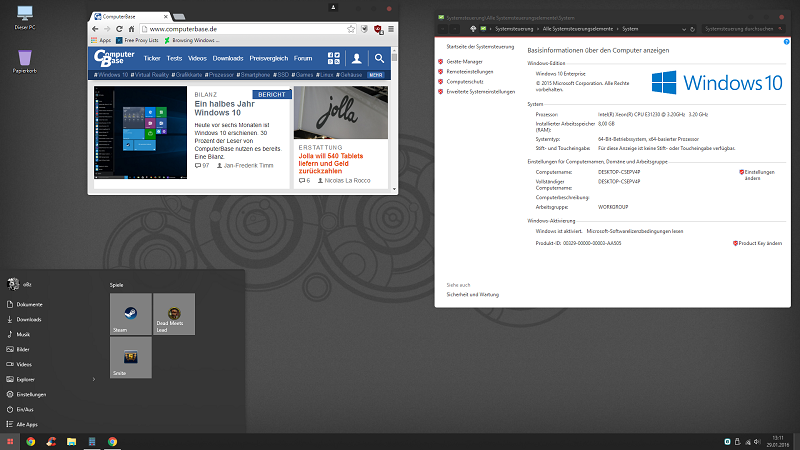Open the Videos section on ComputerBase
The height and width of the screenshot is (450, 800).
(197, 58)
